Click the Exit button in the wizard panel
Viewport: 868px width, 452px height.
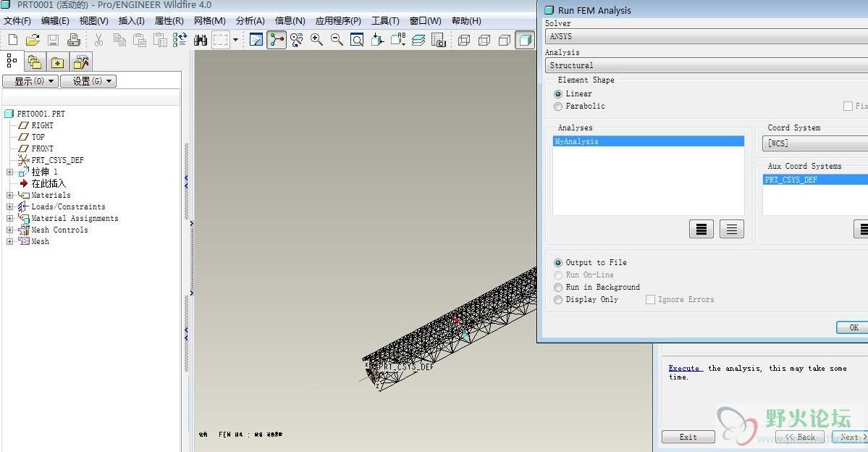[x=688, y=437]
